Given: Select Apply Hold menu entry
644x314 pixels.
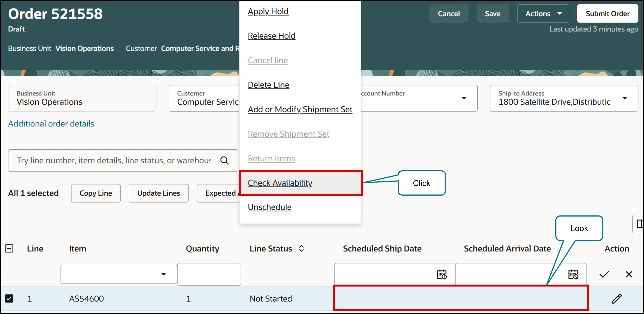Looking at the screenshot, I should point(268,11).
